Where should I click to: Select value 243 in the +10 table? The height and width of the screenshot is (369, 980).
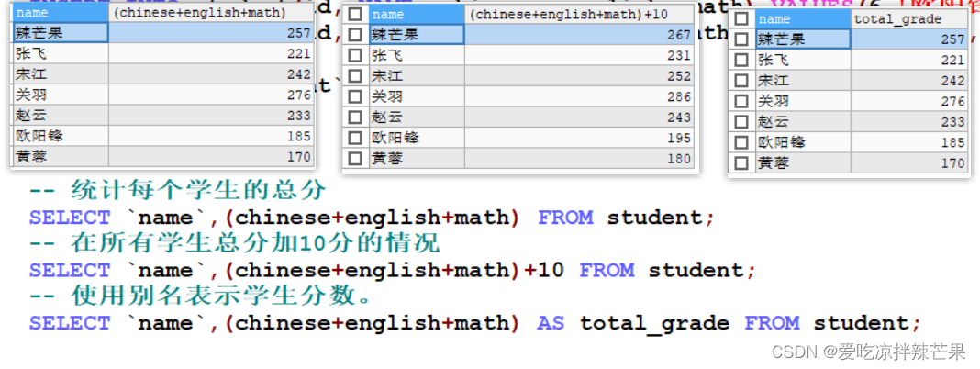pos(579,117)
